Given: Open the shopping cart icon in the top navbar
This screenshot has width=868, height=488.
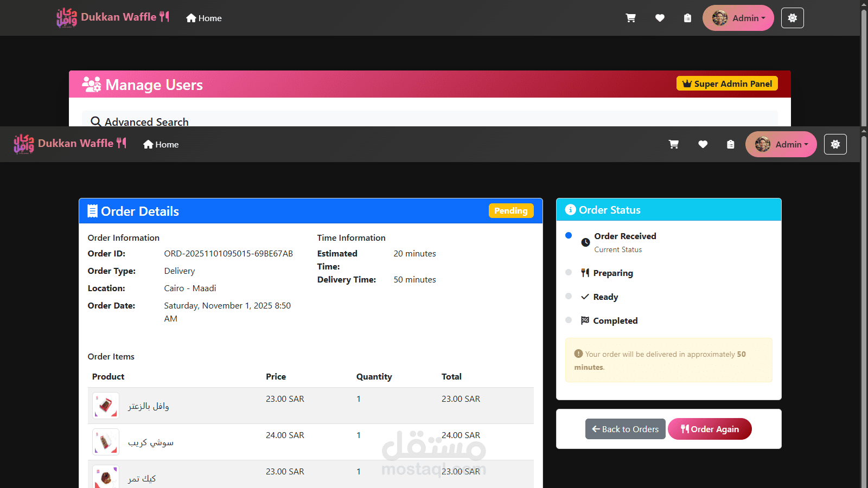Looking at the screenshot, I should pyautogui.click(x=630, y=18).
